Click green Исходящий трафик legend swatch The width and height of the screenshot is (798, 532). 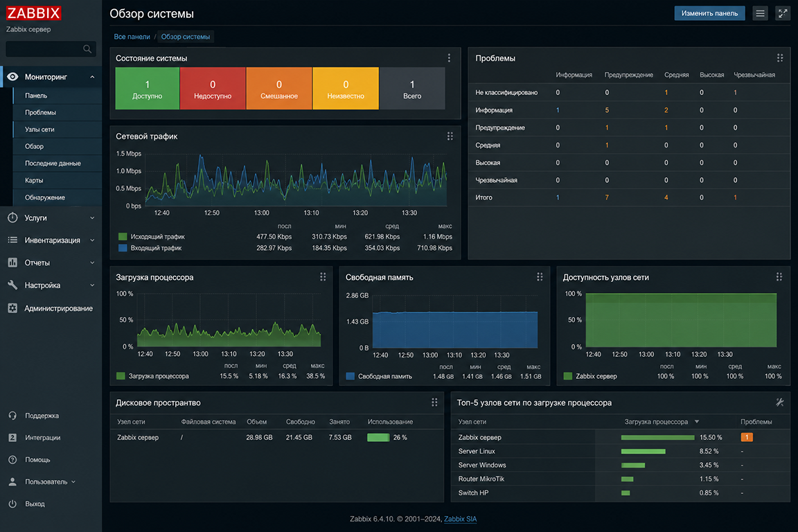click(123, 237)
